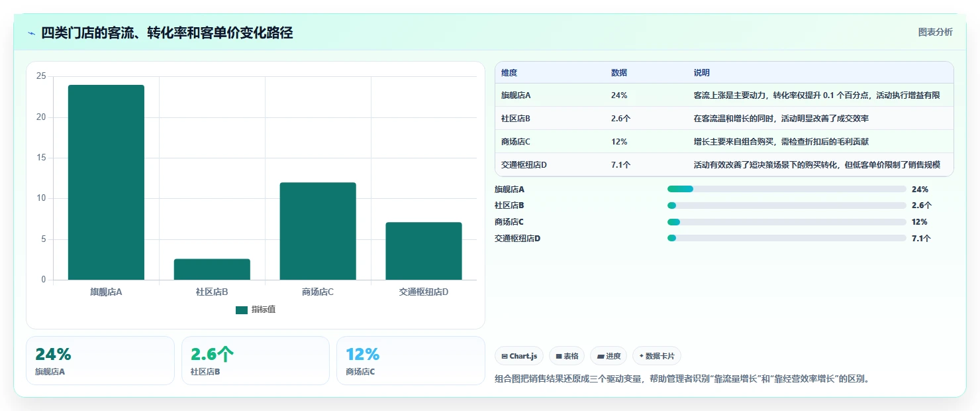The image size is (980, 411).
Task: Click the 社区店B bar in chart
Action: click(212, 269)
